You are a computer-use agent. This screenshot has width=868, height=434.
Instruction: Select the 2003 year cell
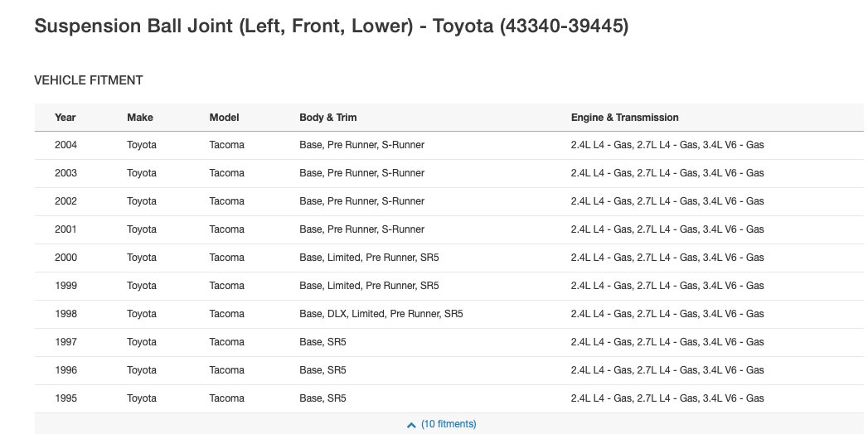(x=65, y=173)
